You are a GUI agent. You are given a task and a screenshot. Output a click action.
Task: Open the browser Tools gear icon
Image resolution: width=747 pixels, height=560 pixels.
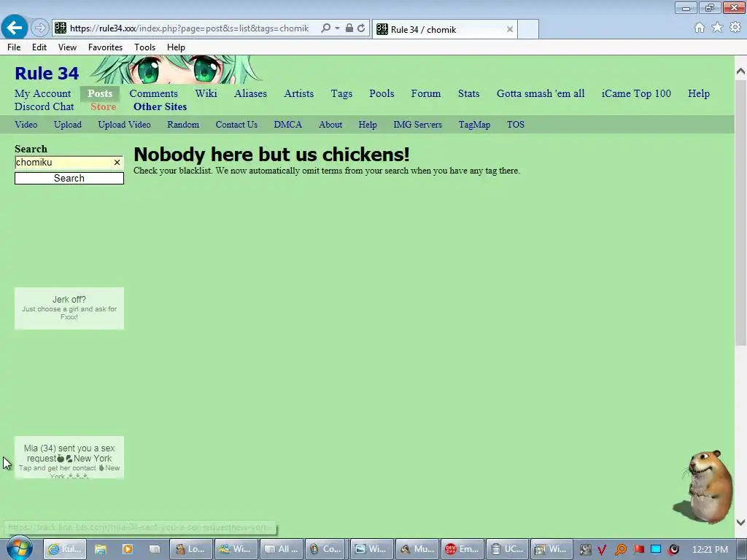click(x=735, y=28)
